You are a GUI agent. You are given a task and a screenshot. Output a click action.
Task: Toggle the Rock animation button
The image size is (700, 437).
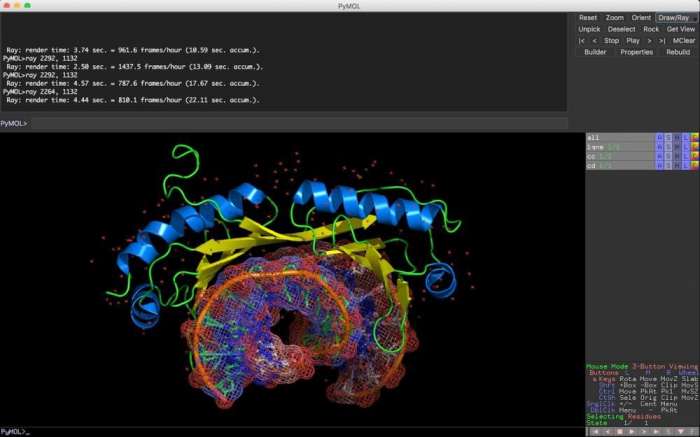tap(651, 29)
